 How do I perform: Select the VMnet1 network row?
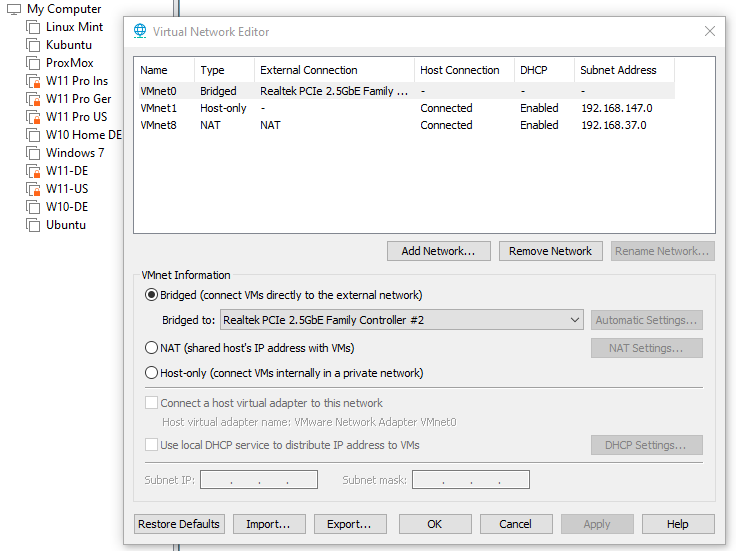click(405, 108)
